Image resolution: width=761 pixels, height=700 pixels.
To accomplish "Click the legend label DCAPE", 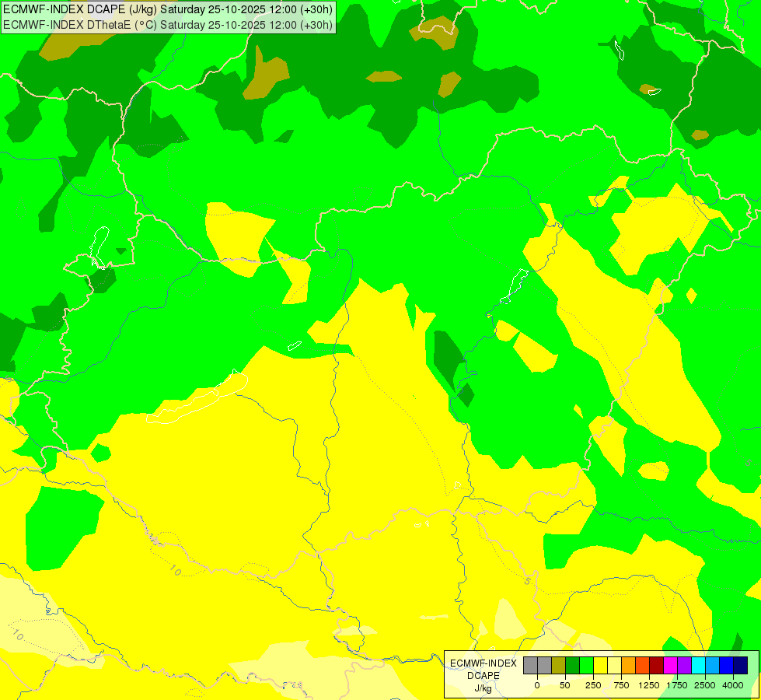I will point(483,676).
